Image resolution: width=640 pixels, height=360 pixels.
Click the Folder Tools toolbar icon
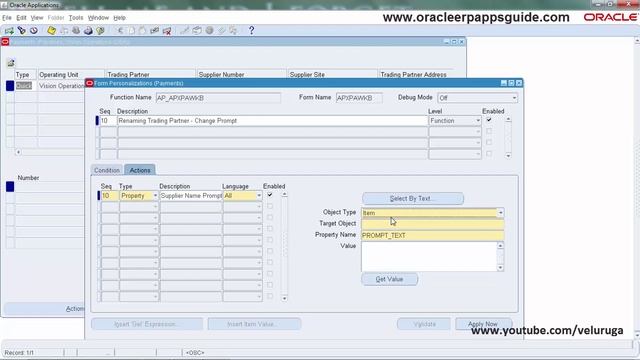click(233, 31)
